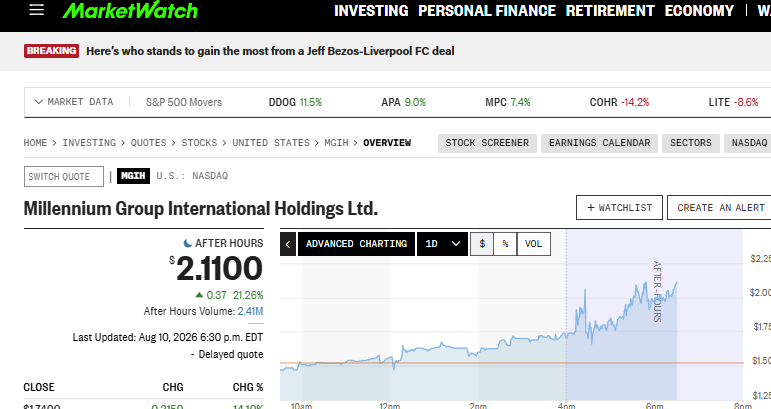Open Investing menu section
The width and height of the screenshot is (771, 409).
click(371, 11)
